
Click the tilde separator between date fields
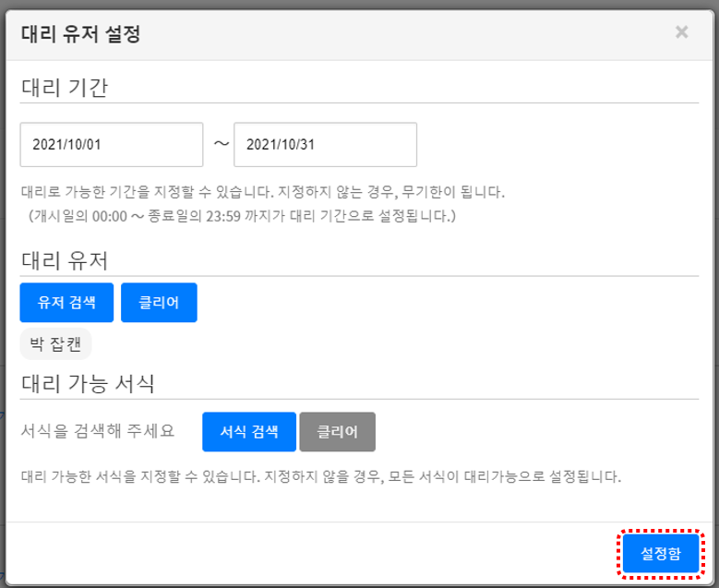221,144
